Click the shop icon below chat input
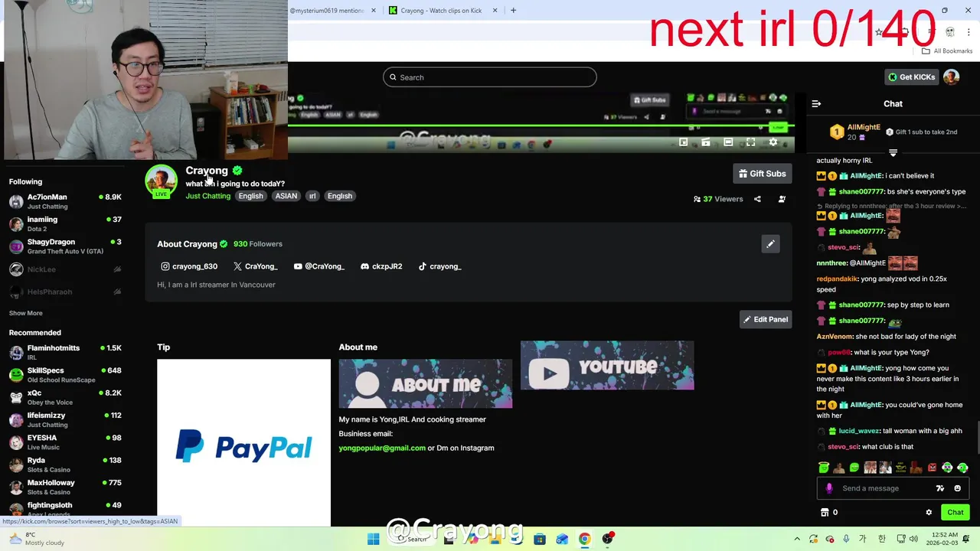The width and height of the screenshot is (980, 551). (825, 513)
